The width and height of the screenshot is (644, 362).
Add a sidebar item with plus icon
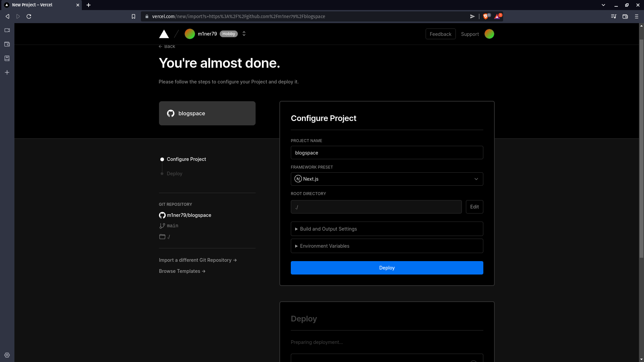click(7, 72)
